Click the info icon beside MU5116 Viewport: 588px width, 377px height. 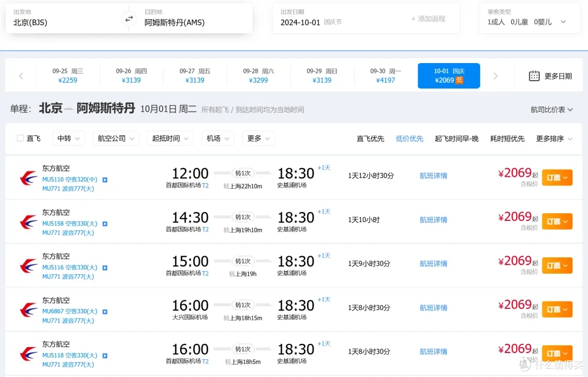pos(105,268)
